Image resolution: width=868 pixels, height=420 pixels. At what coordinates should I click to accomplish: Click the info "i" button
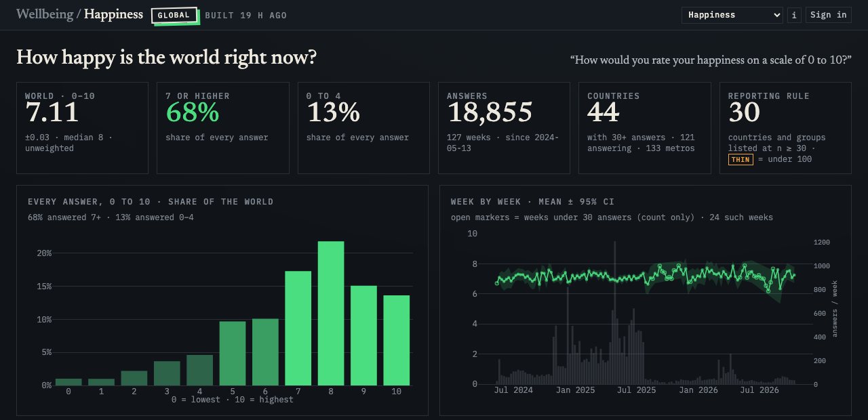pyautogui.click(x=794, y=15)
